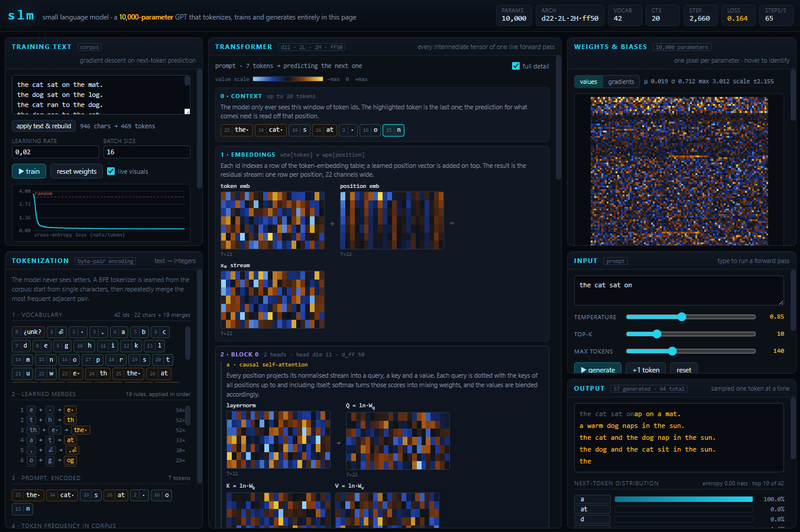
Task: Switch to the gradients tab
Action: click(621, 82)
